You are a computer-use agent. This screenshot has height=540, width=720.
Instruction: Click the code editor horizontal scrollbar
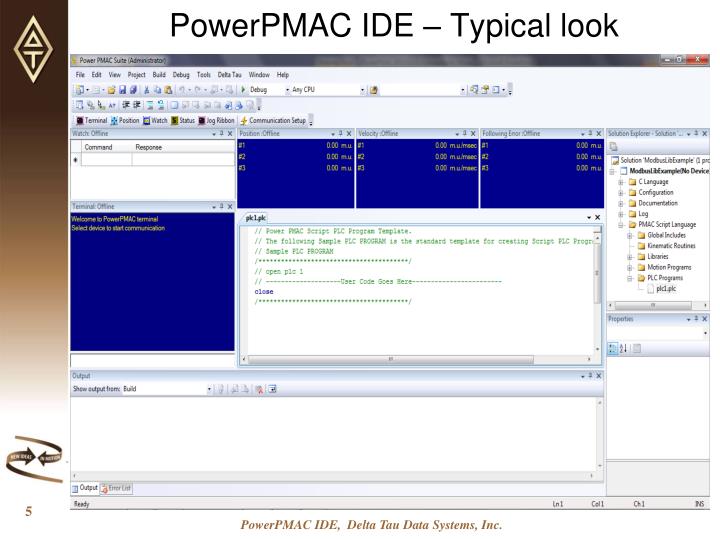[416, 359]
